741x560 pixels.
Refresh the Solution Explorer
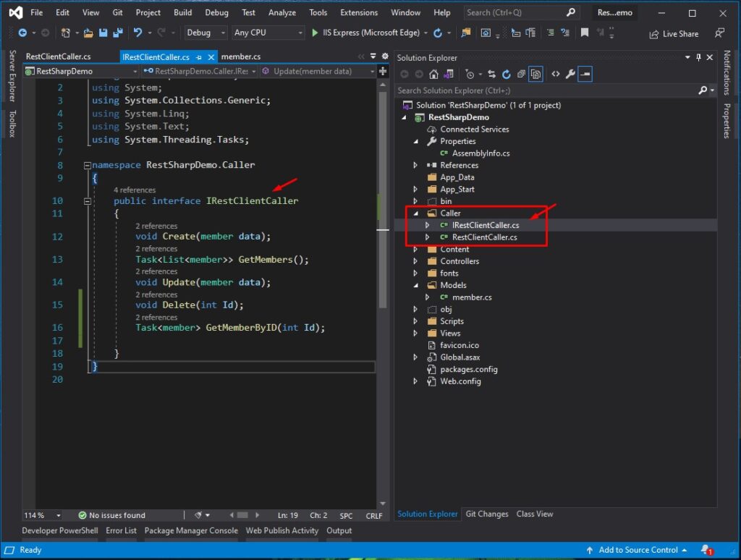506,74
